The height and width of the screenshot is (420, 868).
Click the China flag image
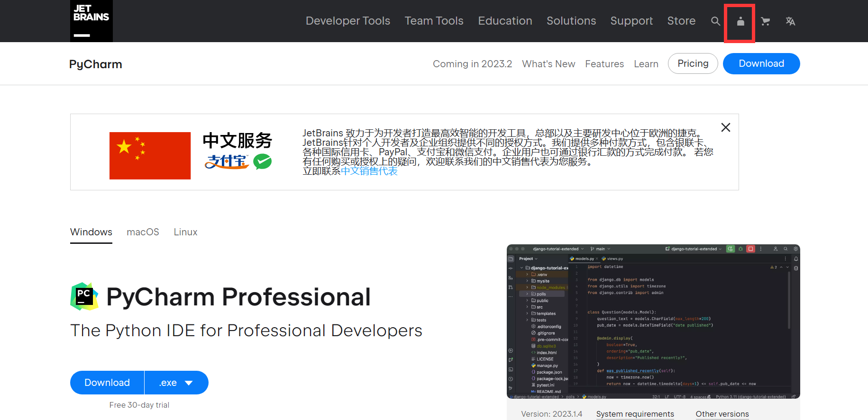click(150, 156)
